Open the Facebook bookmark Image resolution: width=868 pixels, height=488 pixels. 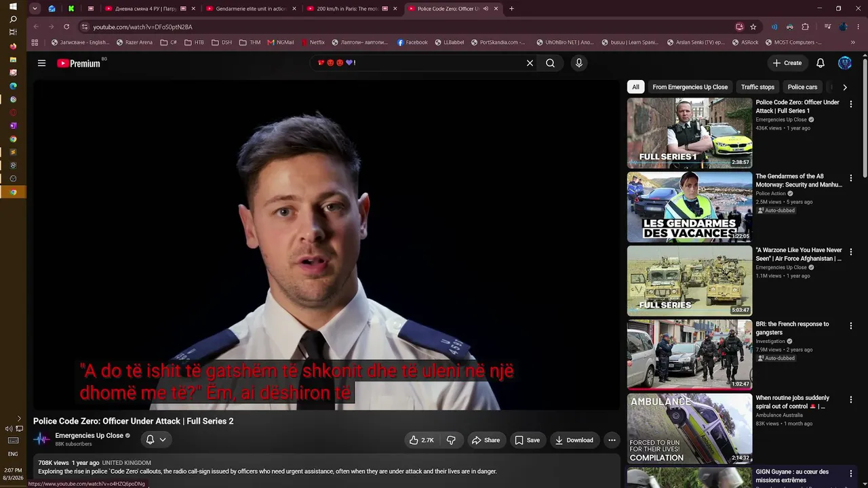412,42
